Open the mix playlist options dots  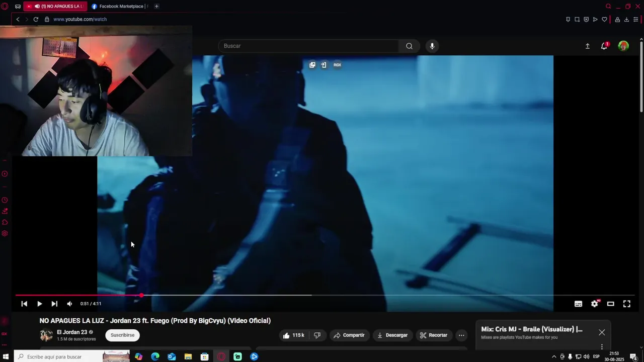[x=602, y=346]
